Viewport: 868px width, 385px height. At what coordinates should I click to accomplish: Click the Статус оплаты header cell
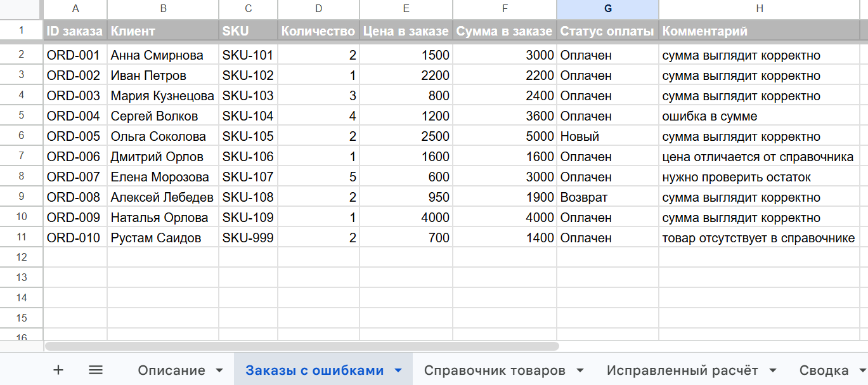[608, 30]
